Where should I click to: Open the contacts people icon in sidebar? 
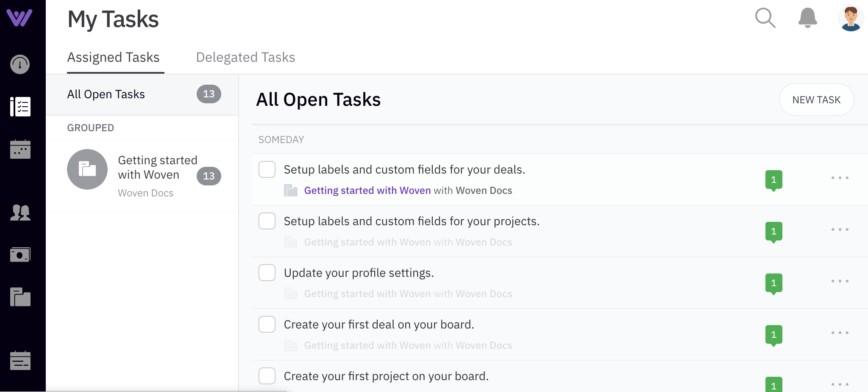point(20,213)
